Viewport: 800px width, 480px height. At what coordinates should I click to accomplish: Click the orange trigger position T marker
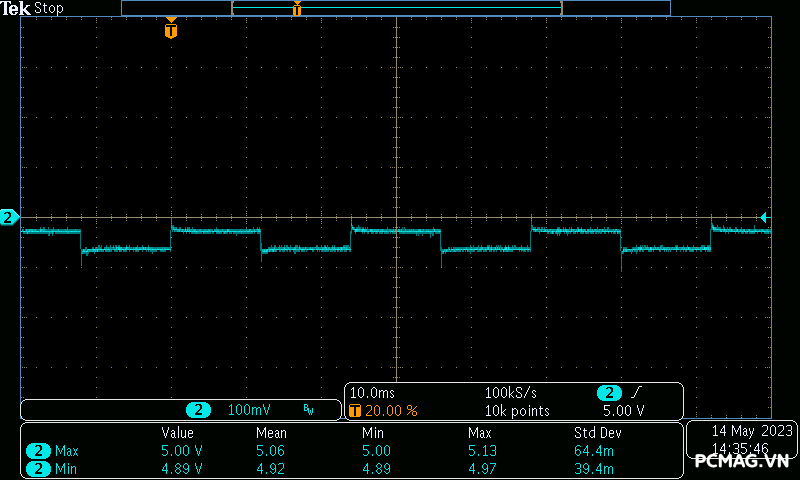tap(171, 30)
